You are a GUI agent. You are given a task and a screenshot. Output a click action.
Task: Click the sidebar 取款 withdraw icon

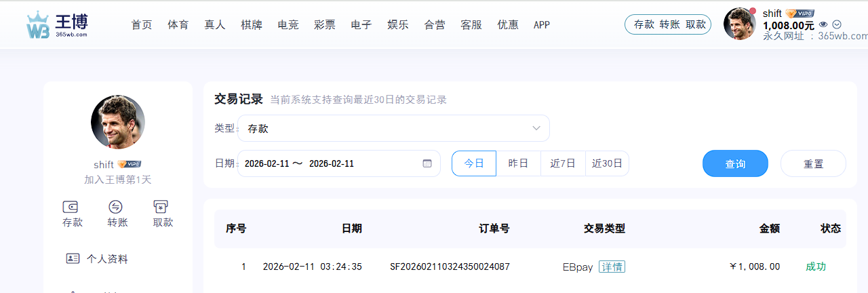(161, 207)
